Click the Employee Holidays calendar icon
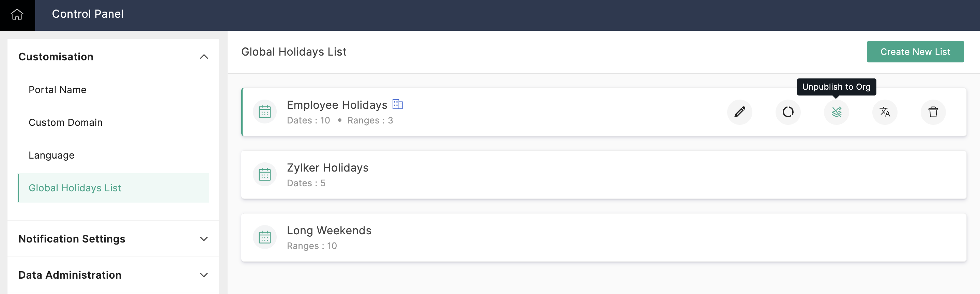The image size is (980, 294). [x=264, y=112]
